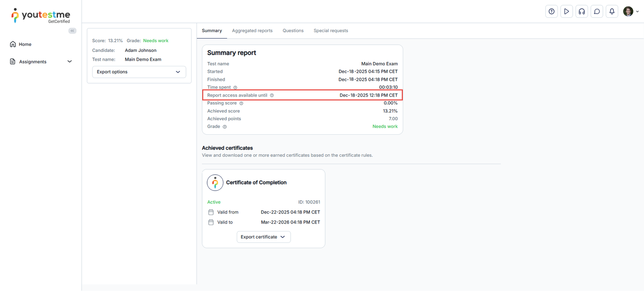Click the user profile avatar
644x291 pixels.
[628, 12]
